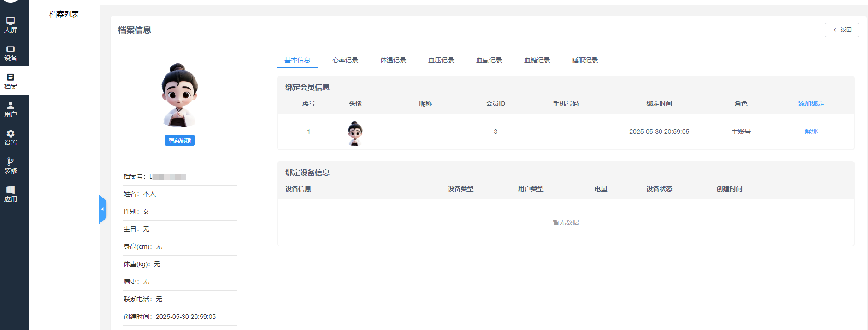Click the 添加绑定 link
The width and height of the screenshot is (868, 330).
pyautogui.click(x=811, y=103)
